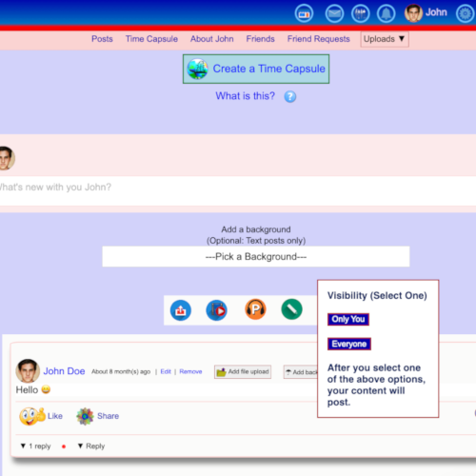The width and height of the screenshot is (476, 476).
Task: Click the Time Capsule ship globe icon
Action: pyautogui.click(x=197, y=69)
